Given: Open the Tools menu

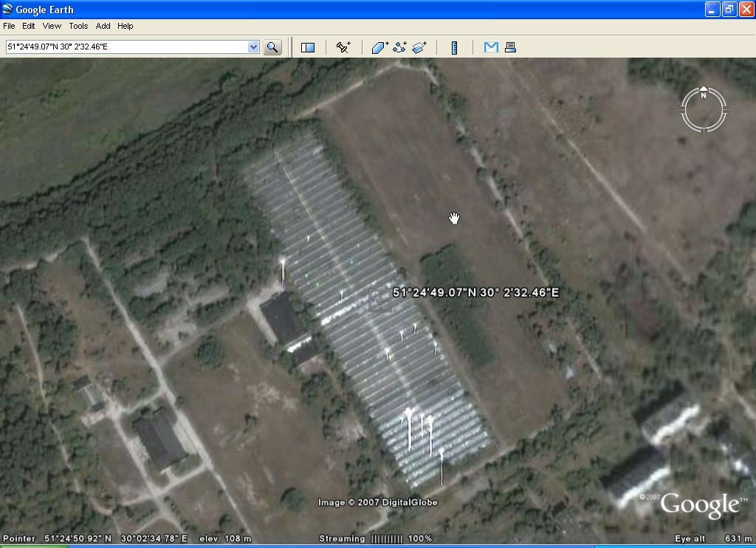Looking at the screenshot, I should click(x=78, y=26).
